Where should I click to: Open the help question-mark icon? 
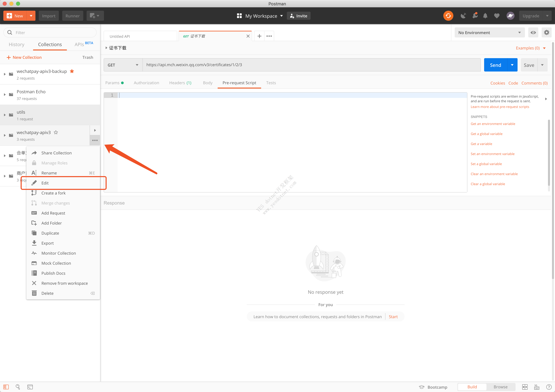coord(549,387)
